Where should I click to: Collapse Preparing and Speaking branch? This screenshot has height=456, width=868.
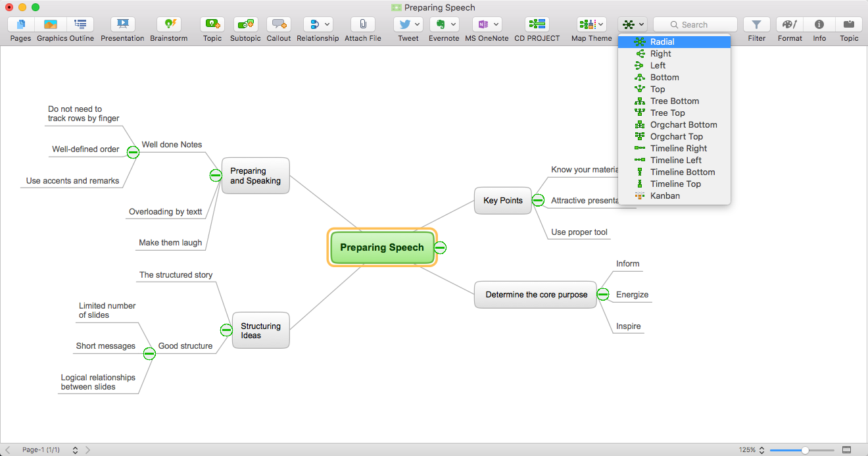(216, 175)
